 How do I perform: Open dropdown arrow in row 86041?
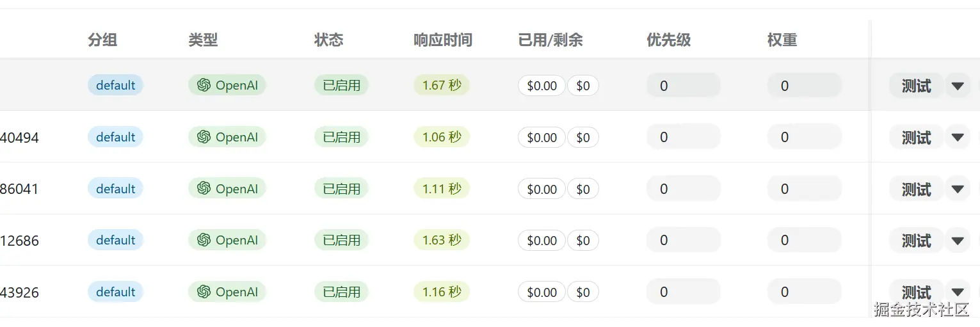tap(958, 189)
